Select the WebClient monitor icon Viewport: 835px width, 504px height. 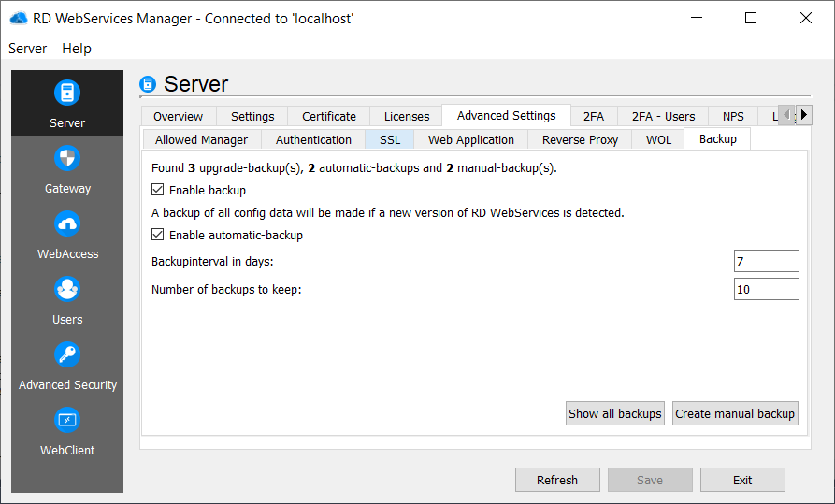[67, 421]
